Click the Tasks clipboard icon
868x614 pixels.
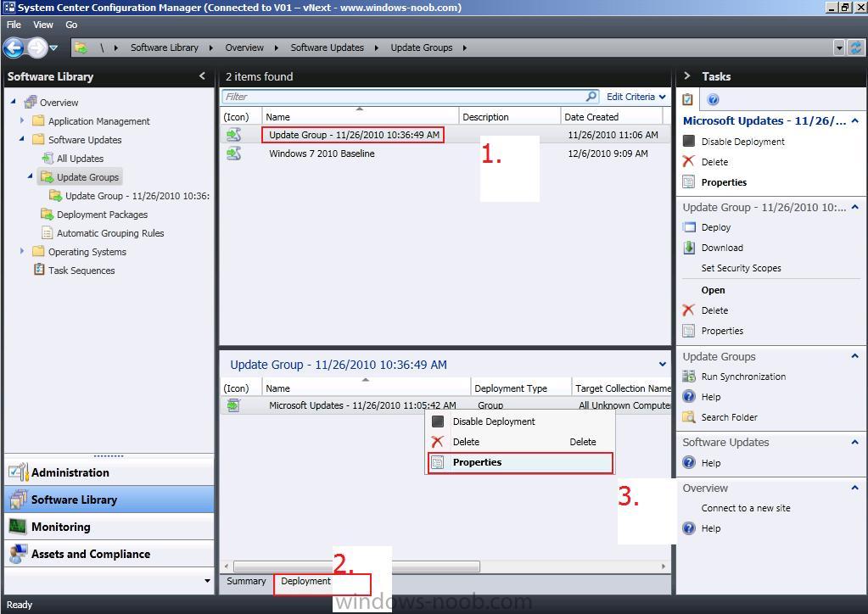point(687,99)
